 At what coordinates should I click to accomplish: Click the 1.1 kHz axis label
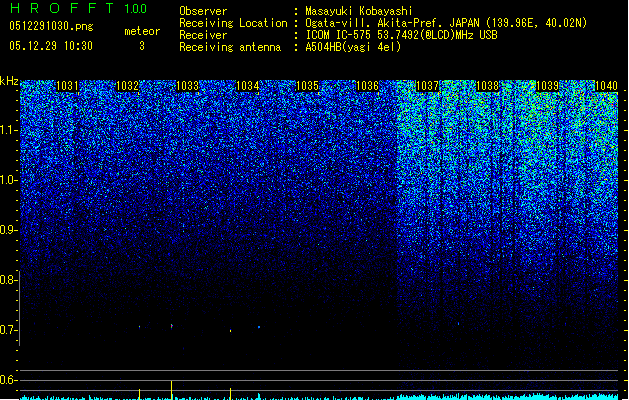coord(9,130)
